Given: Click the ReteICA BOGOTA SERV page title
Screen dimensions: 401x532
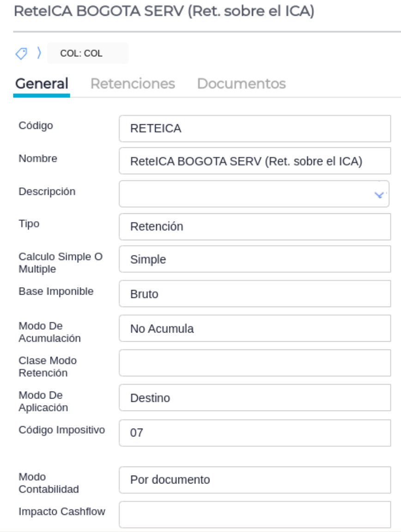Looking at the screenshot, I should point(164,12).
